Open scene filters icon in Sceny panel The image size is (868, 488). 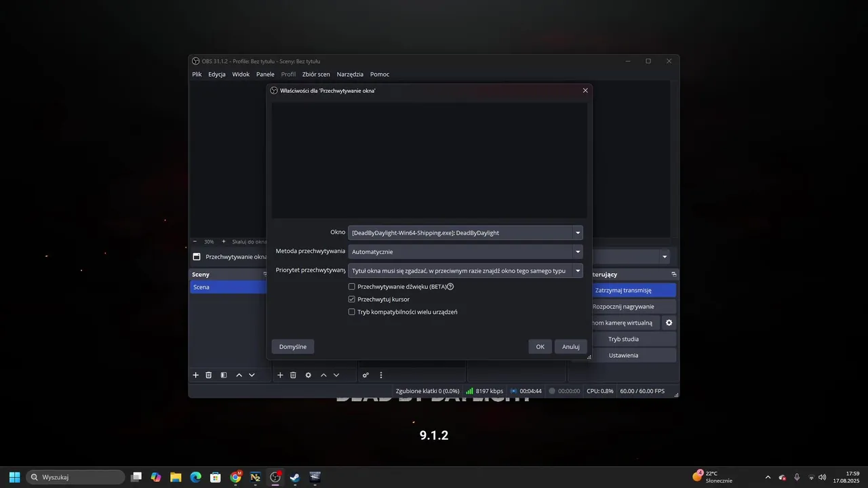(224, 375)
